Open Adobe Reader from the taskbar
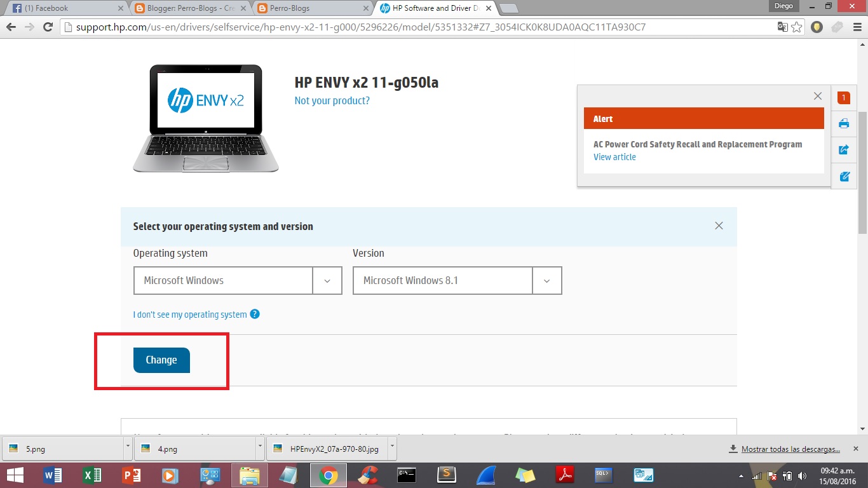The width and height of the screenshot is (868, 488). [565, 475]
